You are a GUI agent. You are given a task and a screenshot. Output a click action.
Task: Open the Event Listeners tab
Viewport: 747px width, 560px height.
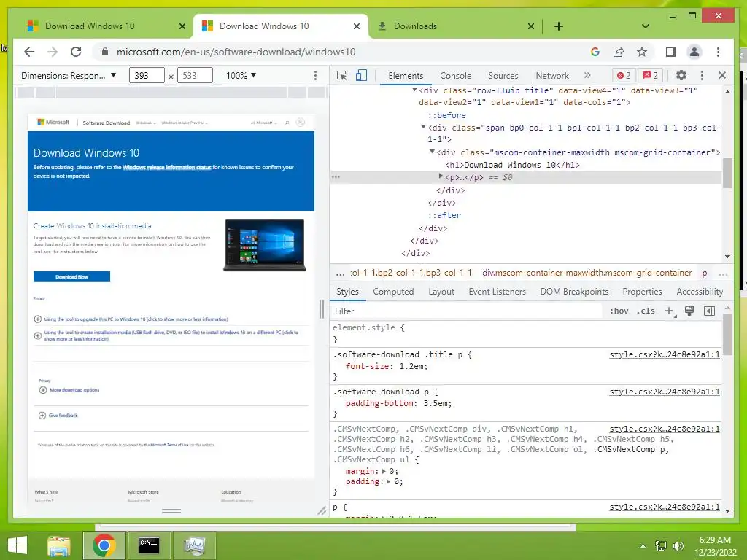tap(497, 292)
